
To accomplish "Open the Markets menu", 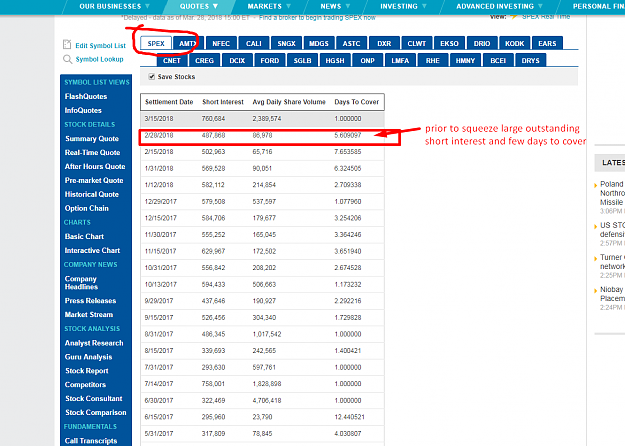I will pos(269,6).
